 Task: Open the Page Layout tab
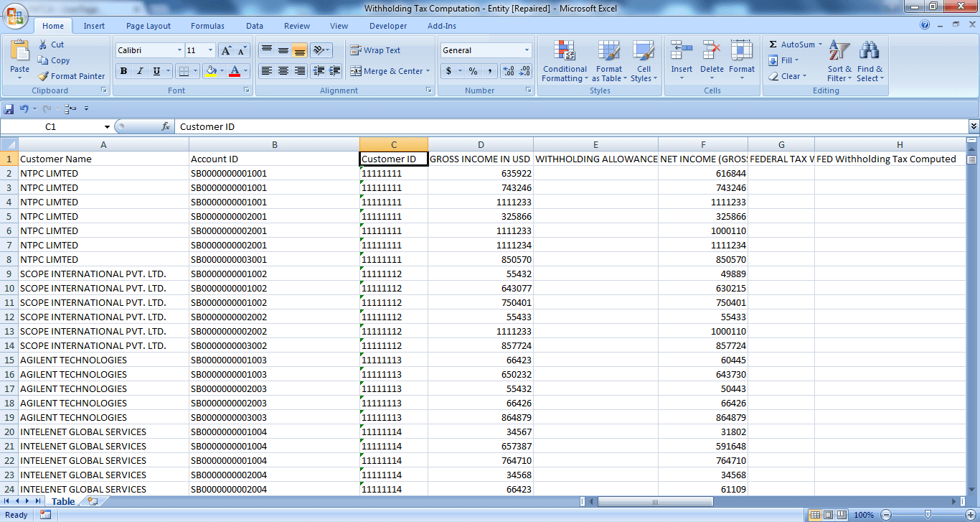point(149,26)
